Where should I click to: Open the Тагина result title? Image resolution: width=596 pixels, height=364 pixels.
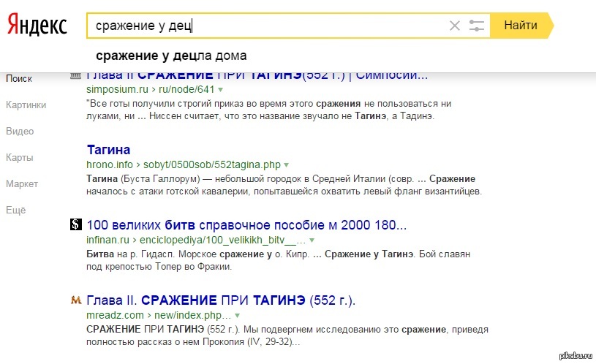pyautogui.click(x=108, y=150)
